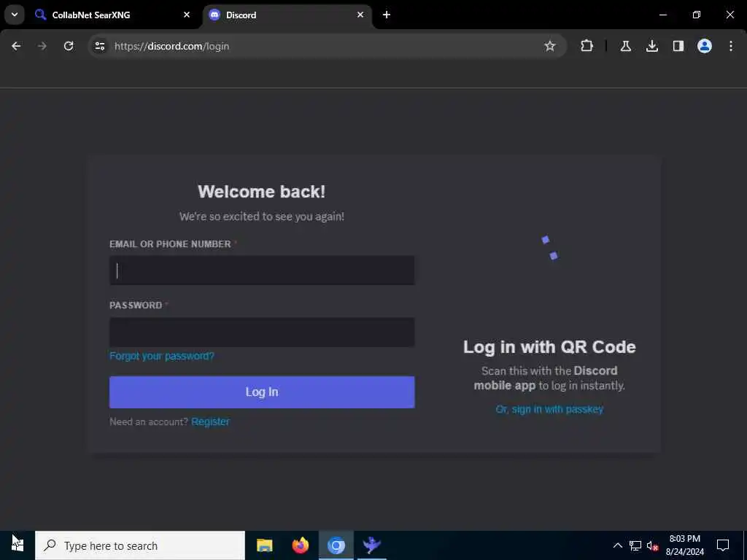
Task: Select the Discord browser tab
Action: tap(287, 15)
